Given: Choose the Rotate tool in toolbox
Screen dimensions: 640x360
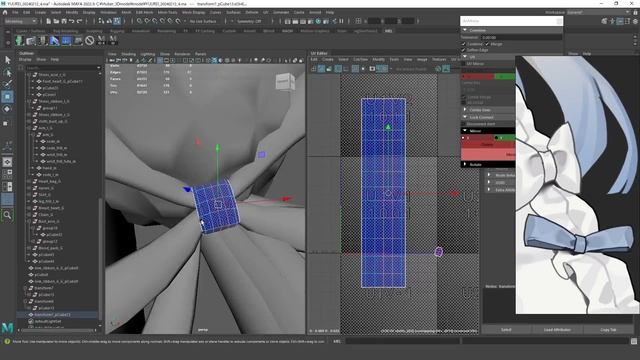Looking at the screenshot, I should [7, 109].
